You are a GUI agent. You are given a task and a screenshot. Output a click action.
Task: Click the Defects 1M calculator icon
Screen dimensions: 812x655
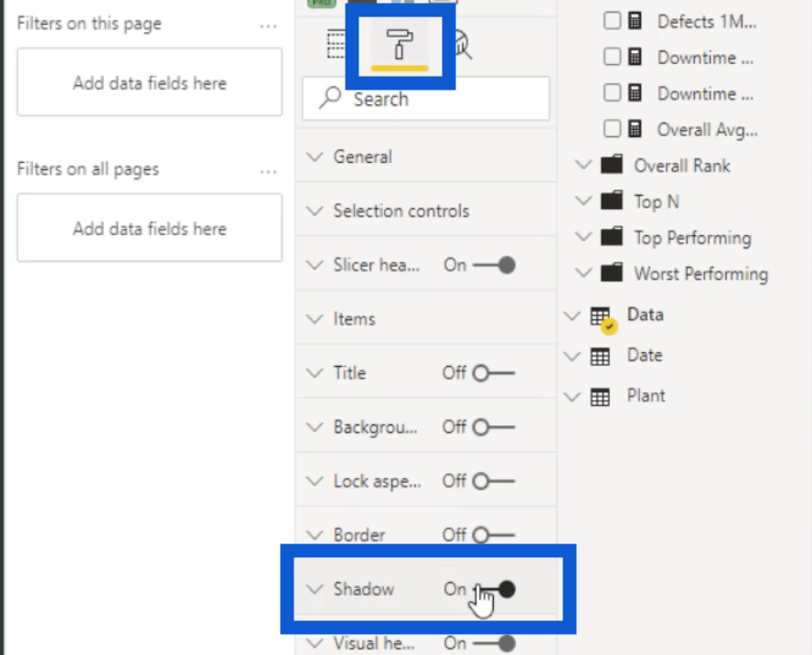635,21
